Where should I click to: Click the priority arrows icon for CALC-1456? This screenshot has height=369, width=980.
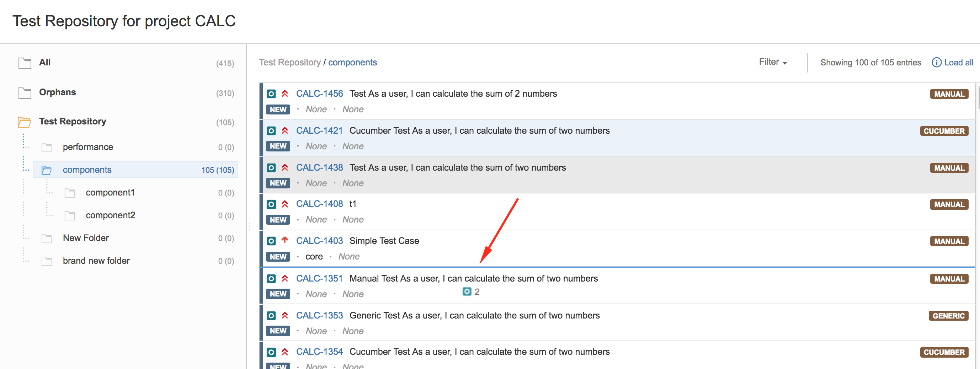pyautogui.click(x=284, y=93)
